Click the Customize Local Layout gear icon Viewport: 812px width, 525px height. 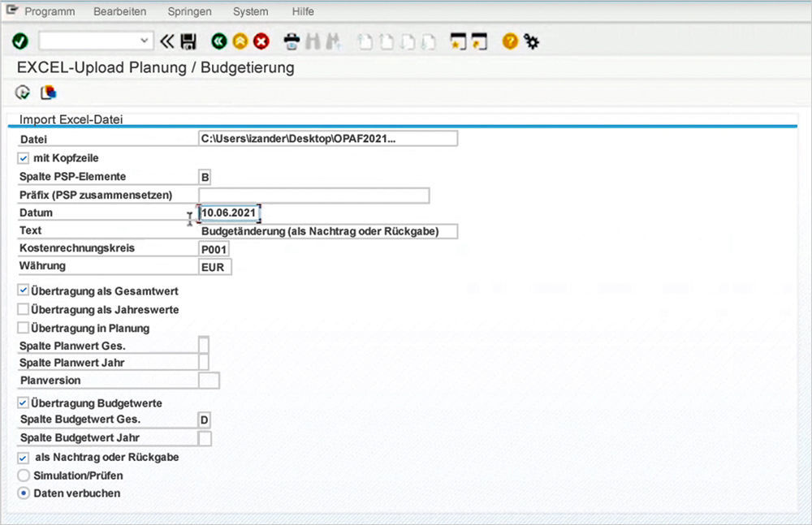point(532,41)
